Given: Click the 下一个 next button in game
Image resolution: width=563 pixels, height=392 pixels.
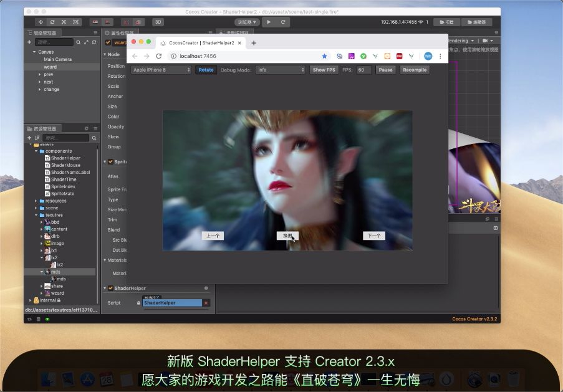Looking at the screenshot, I should tap(374, 236).
